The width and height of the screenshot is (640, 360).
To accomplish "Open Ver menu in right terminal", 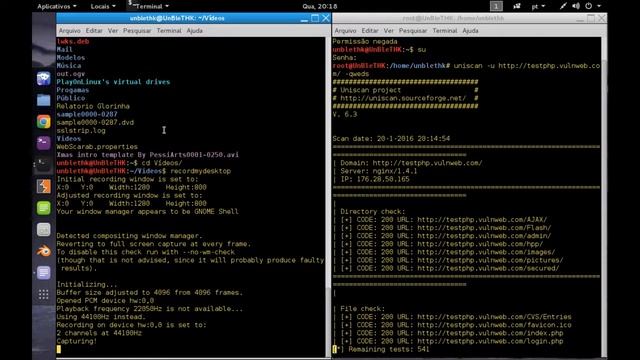I will 389,31.
